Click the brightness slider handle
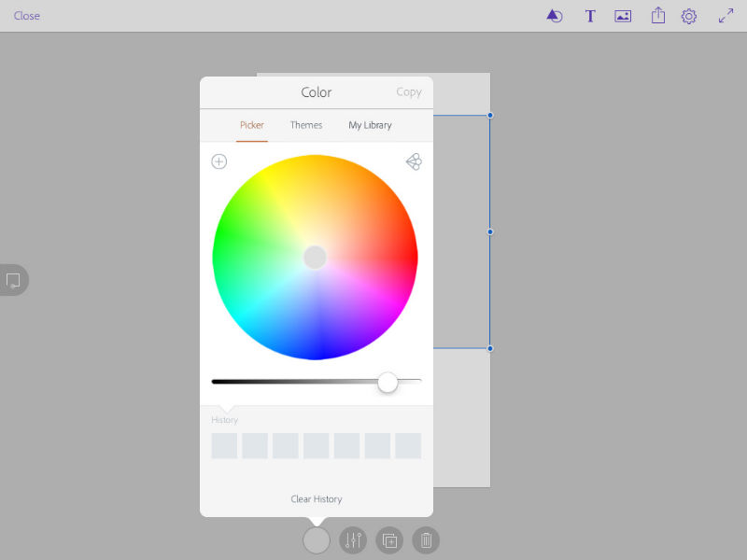 pos(388,382)
